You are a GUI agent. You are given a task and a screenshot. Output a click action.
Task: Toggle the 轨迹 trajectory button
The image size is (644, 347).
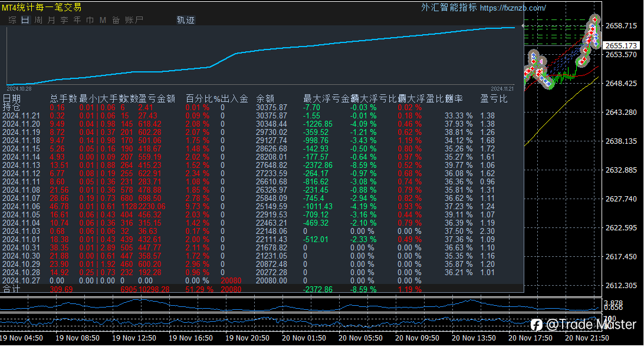click(185, 20)
